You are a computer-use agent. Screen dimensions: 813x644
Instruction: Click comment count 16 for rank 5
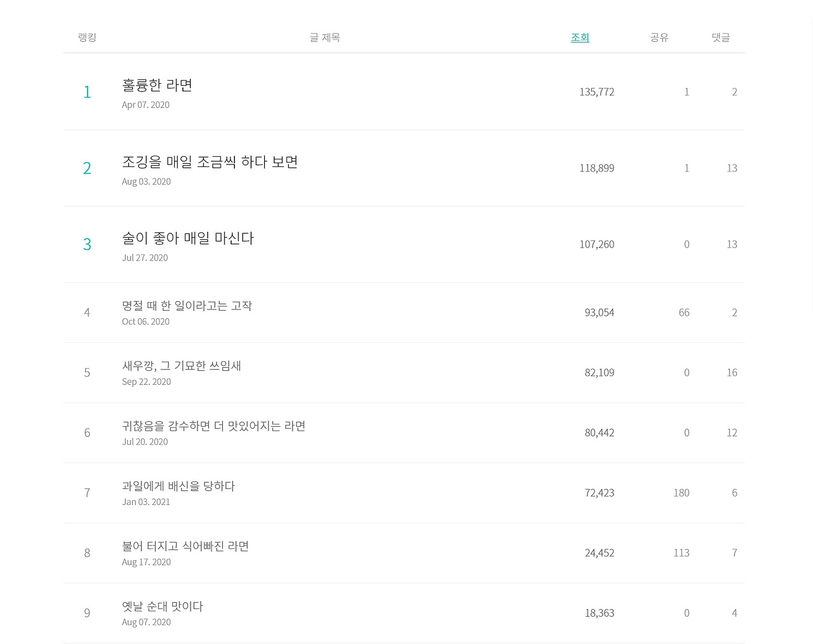(732, 373)
